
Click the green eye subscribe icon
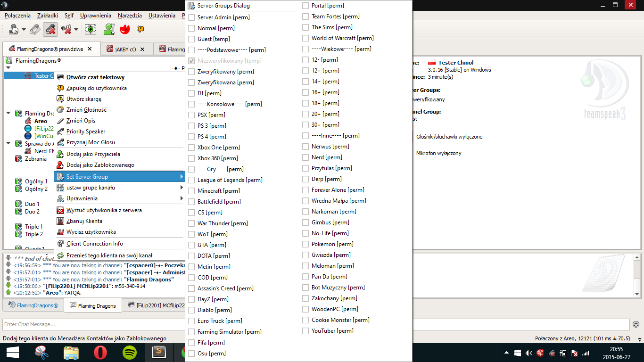(x=91, y=29)
